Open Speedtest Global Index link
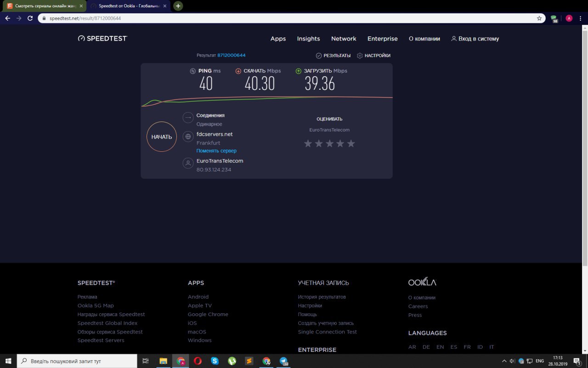The height and width of the screenshot is (368, 588). pyautogui.click(x=107, y=323)
